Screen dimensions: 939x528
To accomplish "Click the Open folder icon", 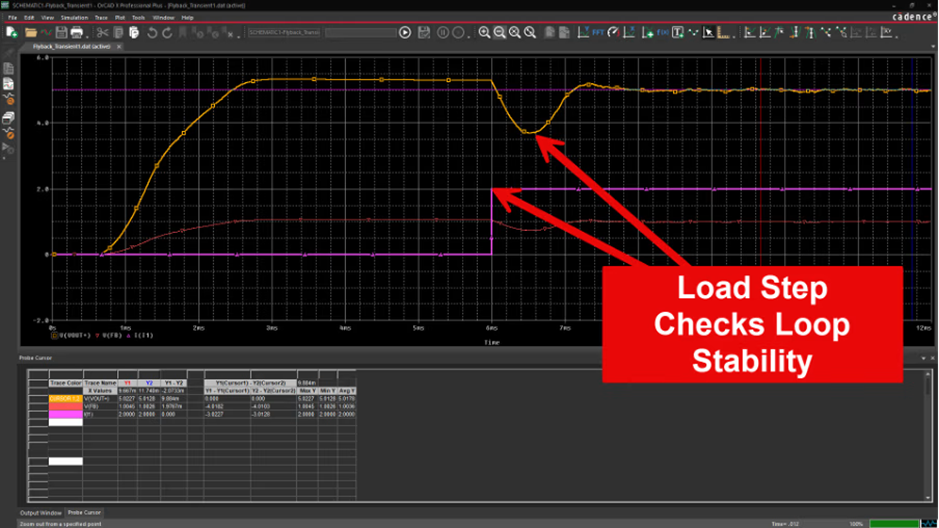I will [x=31, y=32].
